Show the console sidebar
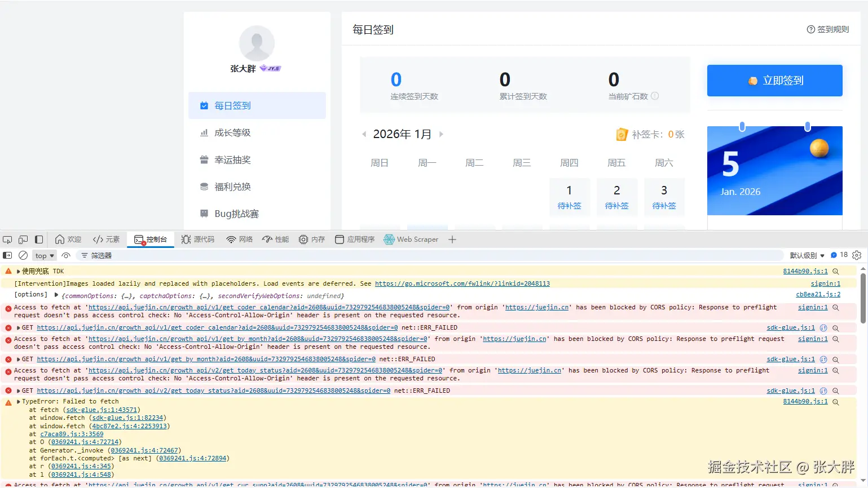The height and width of the screenshot is (488, 868). [7, 255]
